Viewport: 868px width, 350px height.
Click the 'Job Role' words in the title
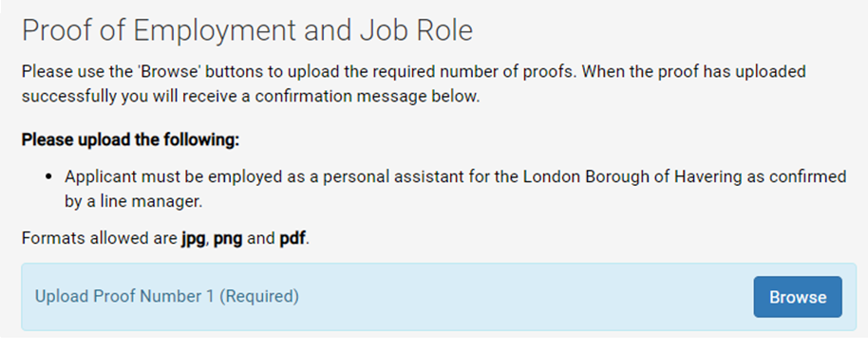point(416,30)
